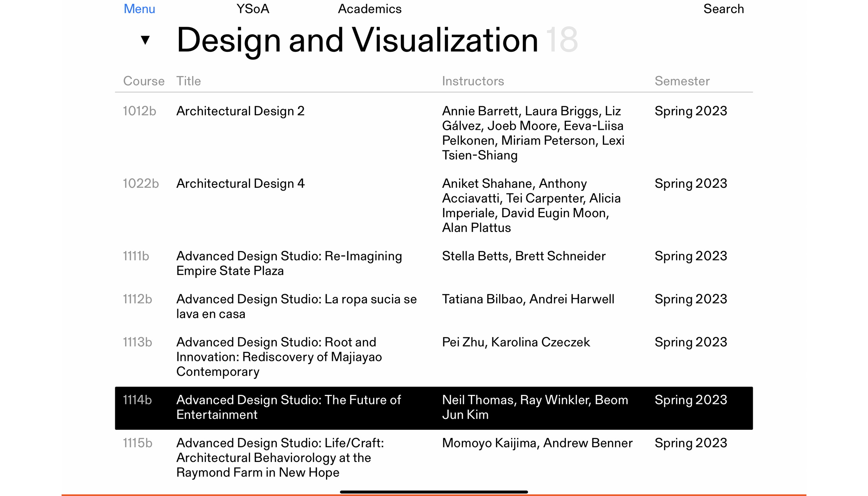Screen dimensions: 868x496
Task: Open Architectural Design 4 course
Action: pyautogui.click(x=240, y=184)
